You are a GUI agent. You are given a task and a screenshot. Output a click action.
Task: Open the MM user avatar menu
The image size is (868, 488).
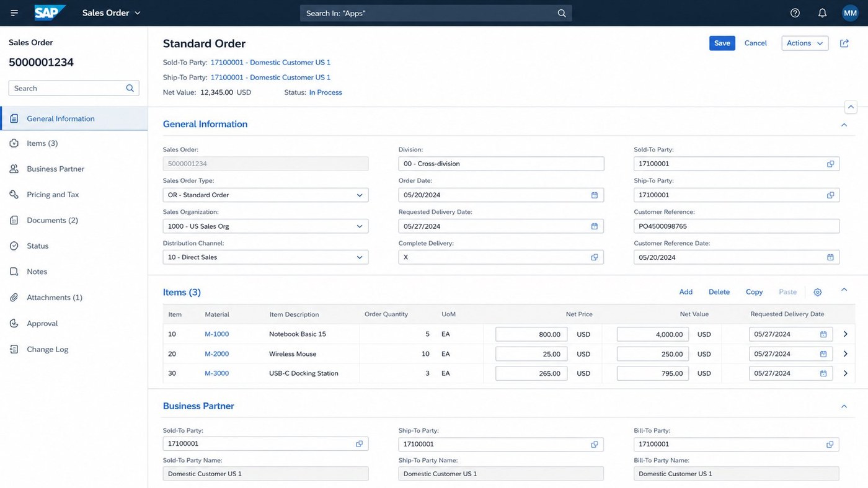(850, 13)
